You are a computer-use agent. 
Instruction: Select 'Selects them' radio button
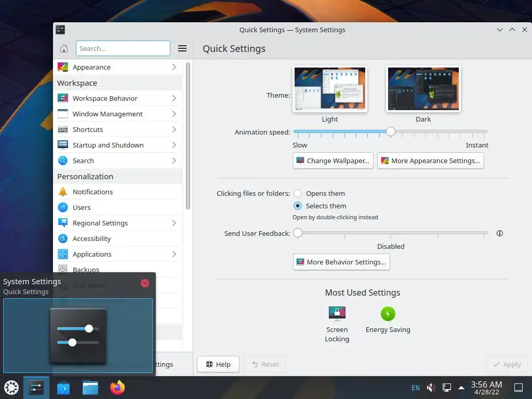(298, 206)
